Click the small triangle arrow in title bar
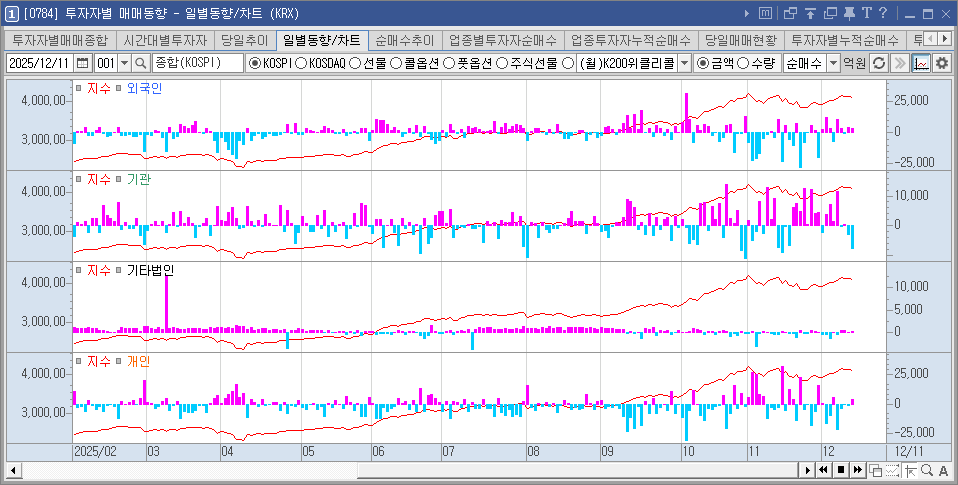 pos(747,13)
